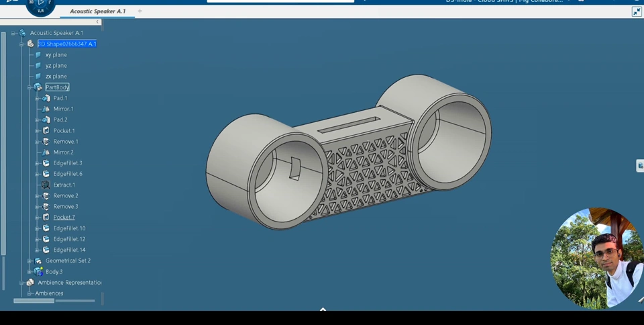Click the Body.3 icon
This screenshot has width=644, height=325.
[38, 271]
